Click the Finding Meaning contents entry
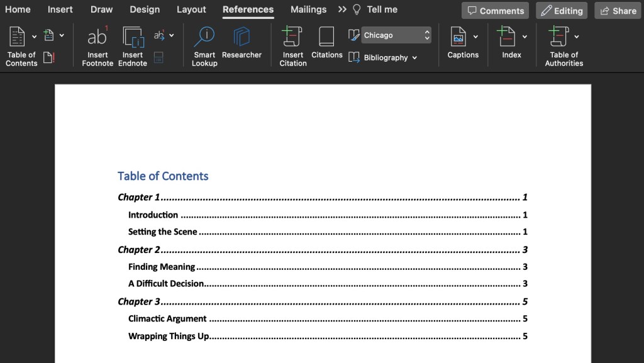 162,267
